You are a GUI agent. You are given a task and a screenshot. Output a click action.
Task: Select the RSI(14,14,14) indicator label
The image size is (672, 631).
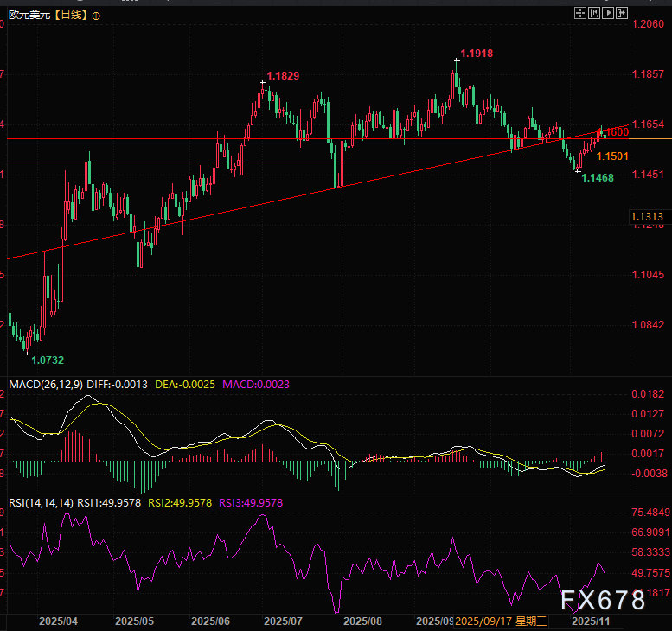[41, 502]
